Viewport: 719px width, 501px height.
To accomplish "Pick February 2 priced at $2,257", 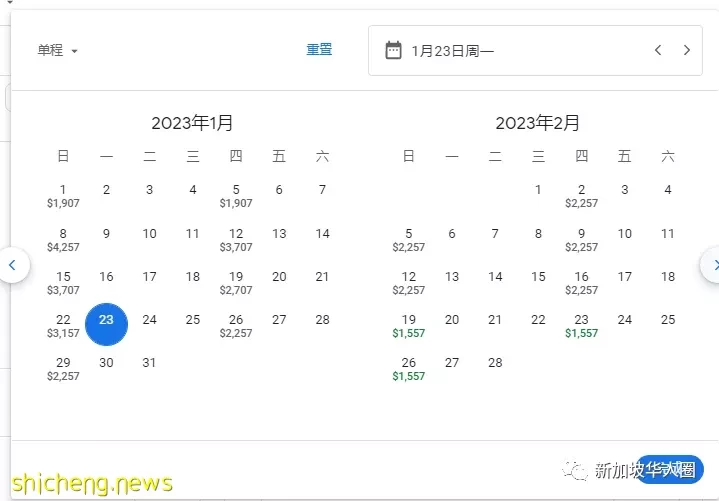I will (581, 196).
